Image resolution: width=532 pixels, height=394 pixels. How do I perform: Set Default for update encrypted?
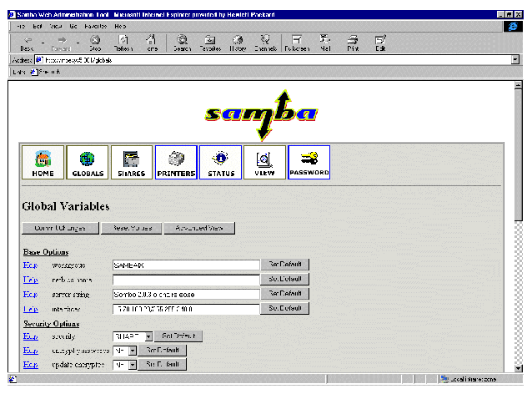click(162, 365)
